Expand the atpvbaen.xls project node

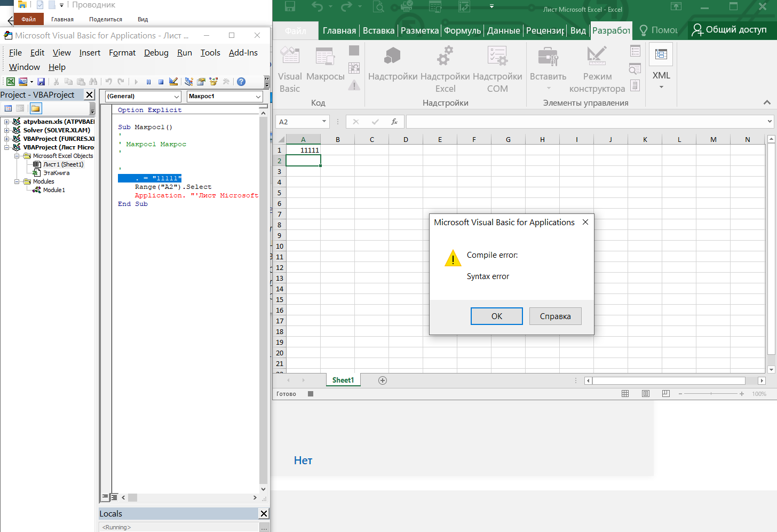[x=7, y=122]
